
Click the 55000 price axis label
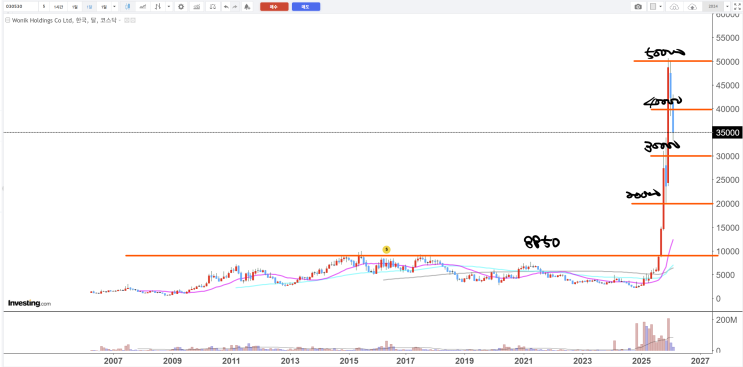(727, 38)
